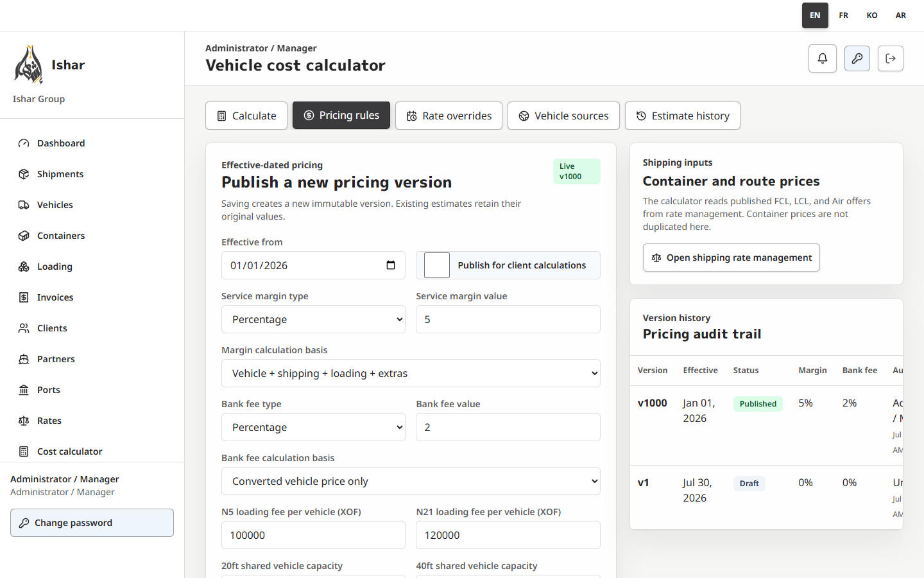This screenshot has height=578, width=924.
Task: Switch language to AR
Action: [901, 15]
